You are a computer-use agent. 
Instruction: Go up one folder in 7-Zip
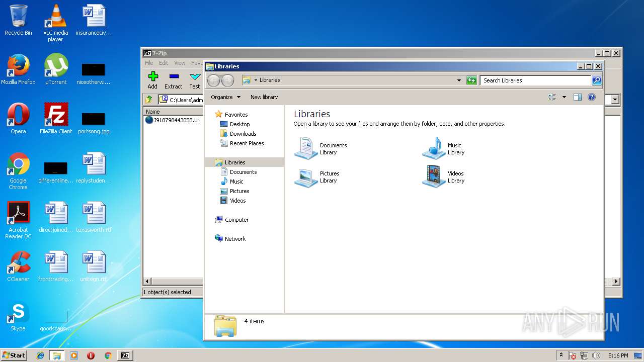pyautogui.click(x=149, y=100)
